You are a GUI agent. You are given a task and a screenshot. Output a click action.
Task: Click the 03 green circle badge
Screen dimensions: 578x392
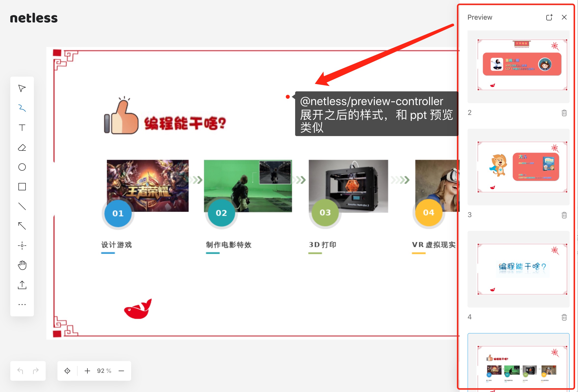click(325, 212)
